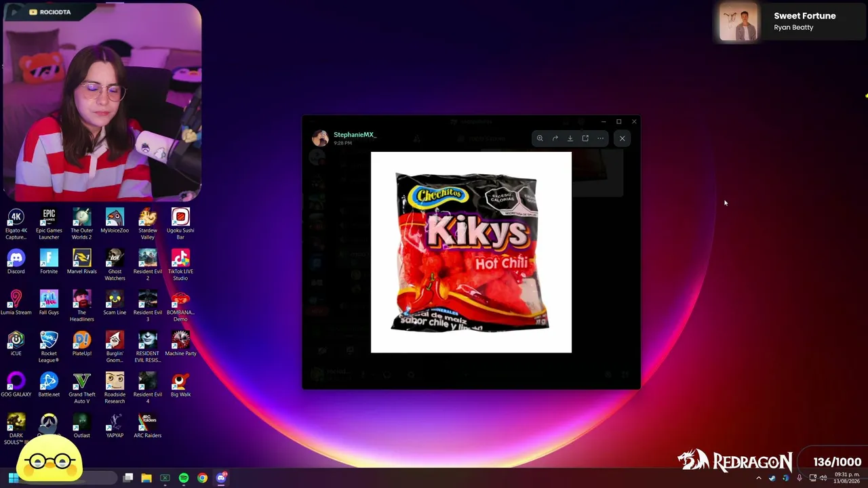Select Rocket League desktop icon
This screenshot has width=868, height=488.
coord(49,347)
